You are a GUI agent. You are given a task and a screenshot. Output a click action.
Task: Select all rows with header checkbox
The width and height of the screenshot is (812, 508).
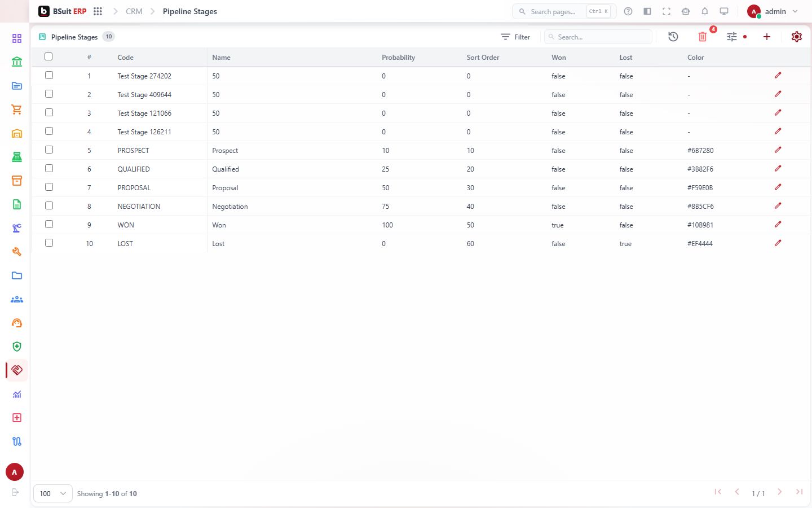[48, 56]
